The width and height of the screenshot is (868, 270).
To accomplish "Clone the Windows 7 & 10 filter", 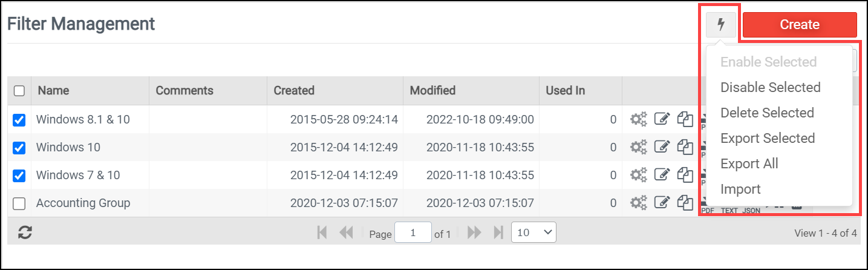I will tap(685, 176).
